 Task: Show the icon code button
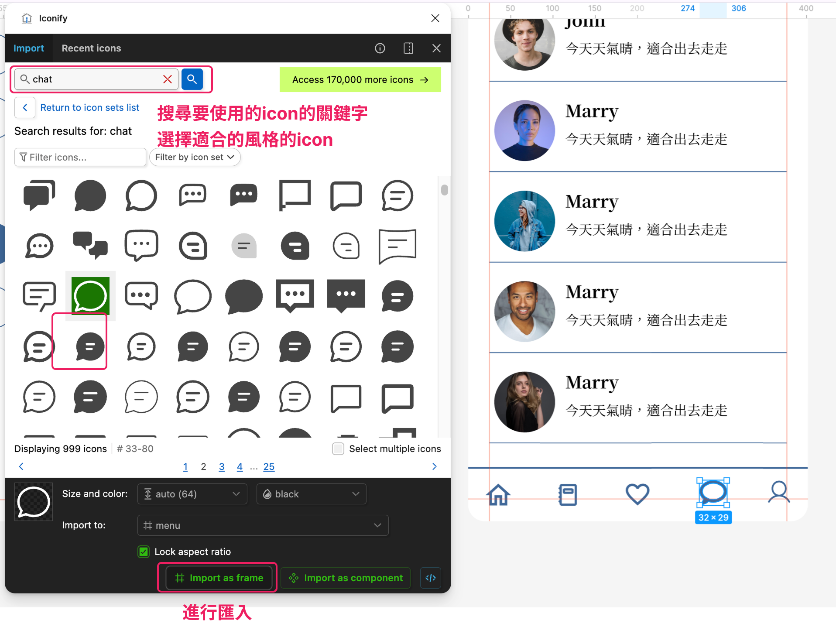[430, 578]
